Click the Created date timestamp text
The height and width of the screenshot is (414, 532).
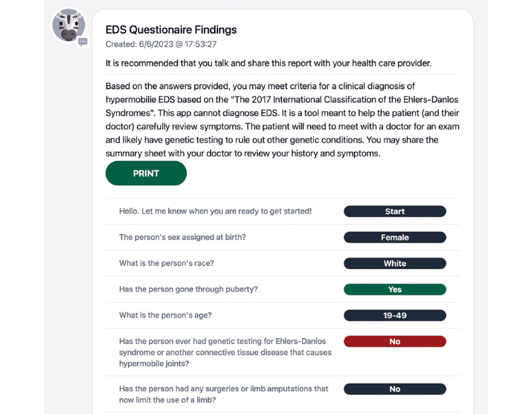pyautogui.click(x=161, y=44)
